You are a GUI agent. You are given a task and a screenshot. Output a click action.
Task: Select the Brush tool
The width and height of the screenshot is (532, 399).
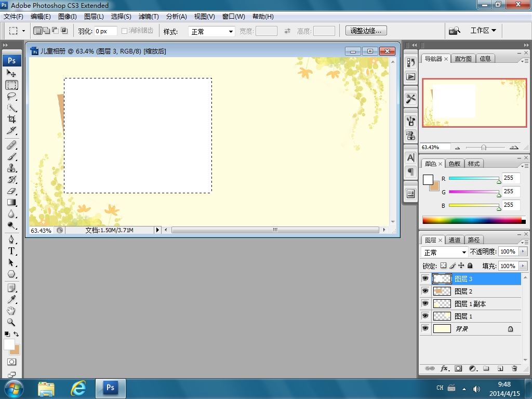tap(11, 157)
